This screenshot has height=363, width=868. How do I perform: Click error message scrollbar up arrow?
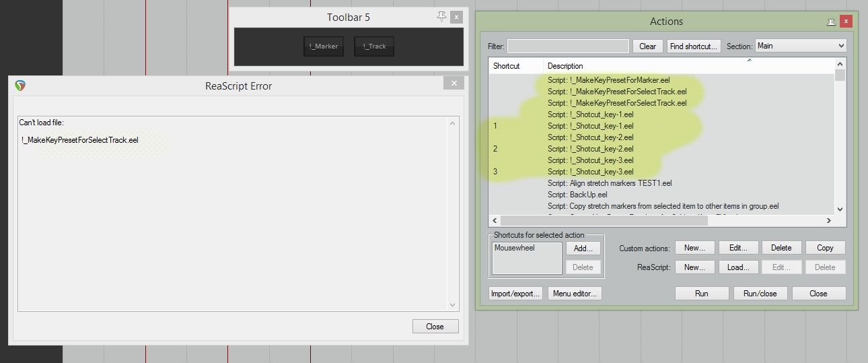click(453, 123)
